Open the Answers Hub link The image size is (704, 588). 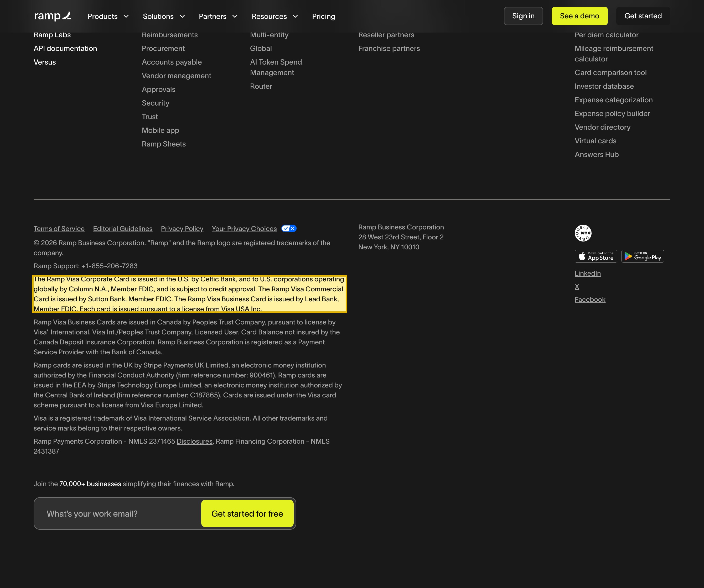pyautogui.click(x=596, y=154)
